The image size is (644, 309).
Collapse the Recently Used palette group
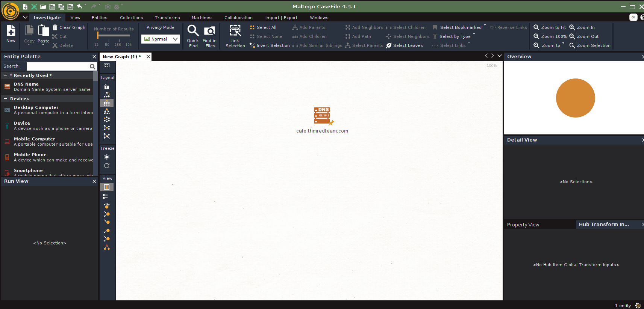6,75
